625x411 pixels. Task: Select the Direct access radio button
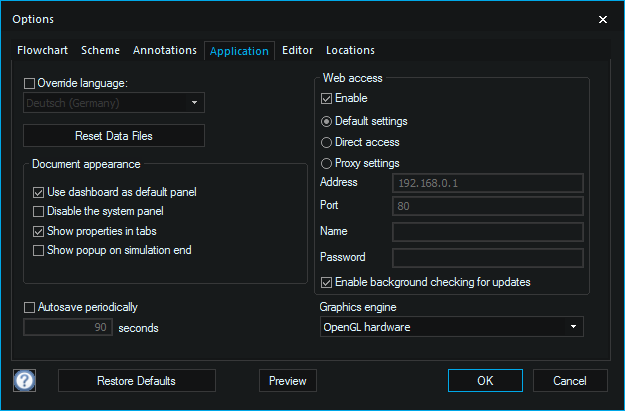(x=326, y=142)
